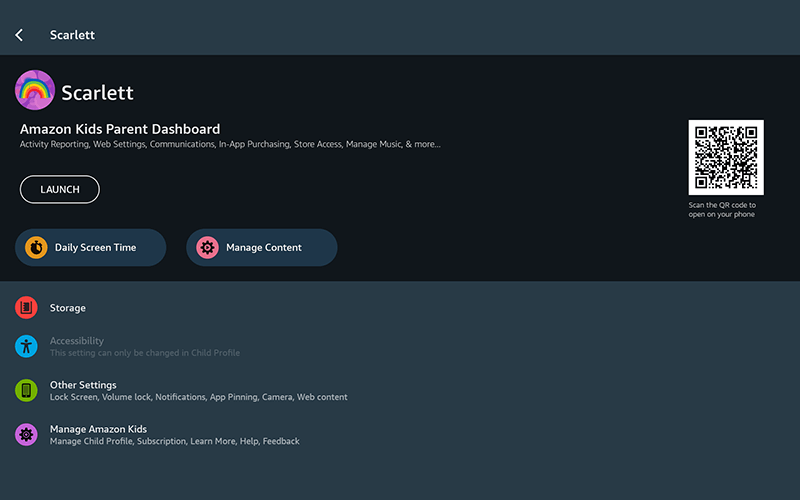Open the Storage menu entry
Viewport: 800px width, 500px height.
coord(68,308)
